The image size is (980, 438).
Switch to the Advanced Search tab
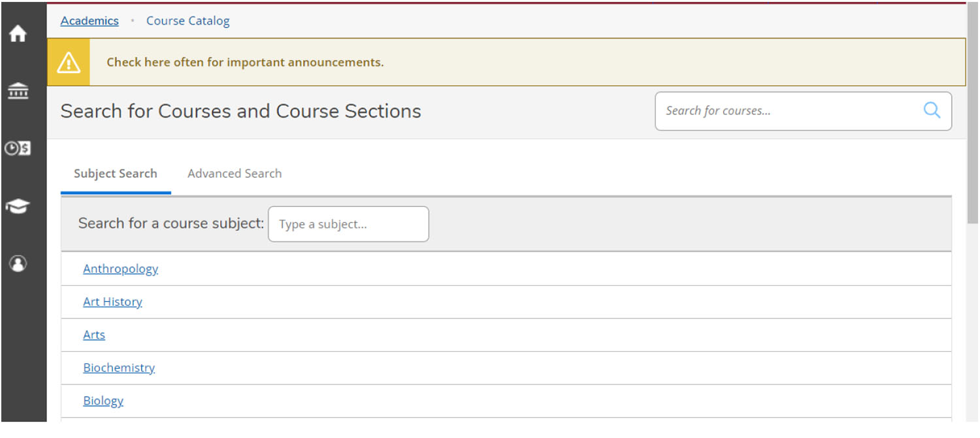click(234, 173)
